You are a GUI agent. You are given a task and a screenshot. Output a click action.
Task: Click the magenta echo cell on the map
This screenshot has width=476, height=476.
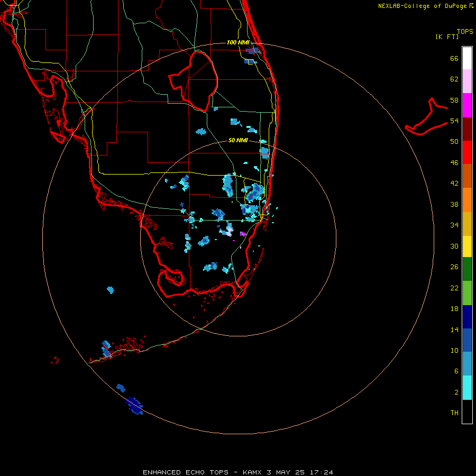(243, 234)
